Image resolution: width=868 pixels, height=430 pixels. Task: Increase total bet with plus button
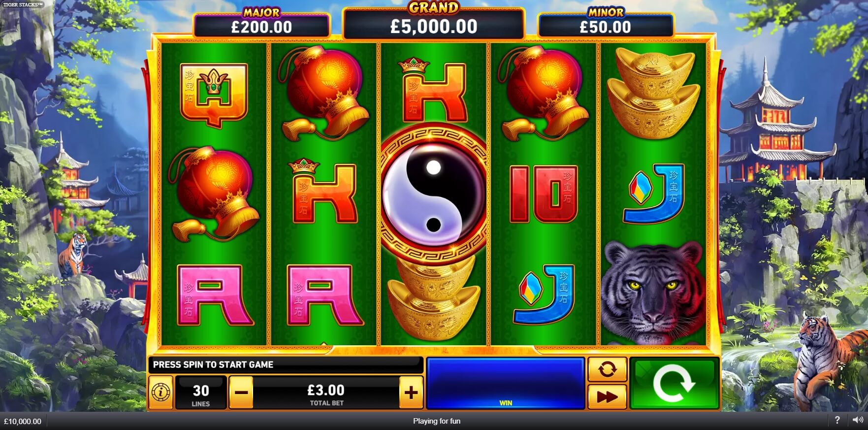pos(411,392)
